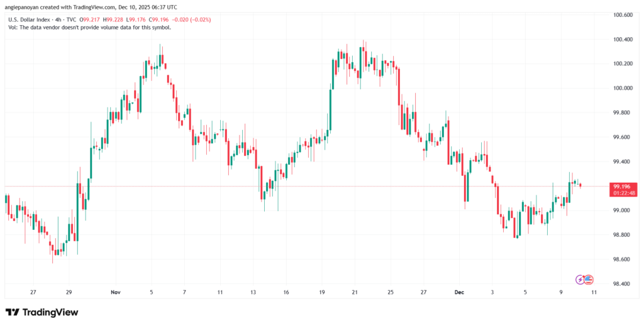Click the purple lightning bolt event icon
644x326 pixels.
coord(580,279)
